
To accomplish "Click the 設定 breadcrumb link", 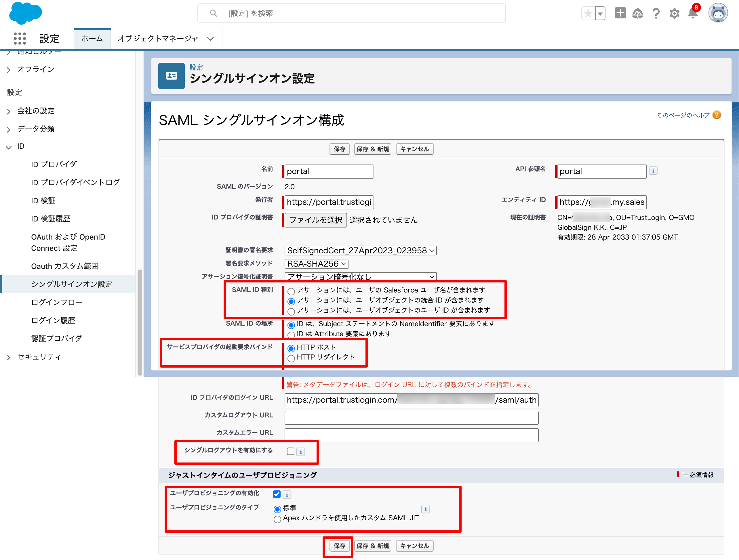I will [196, 67].
